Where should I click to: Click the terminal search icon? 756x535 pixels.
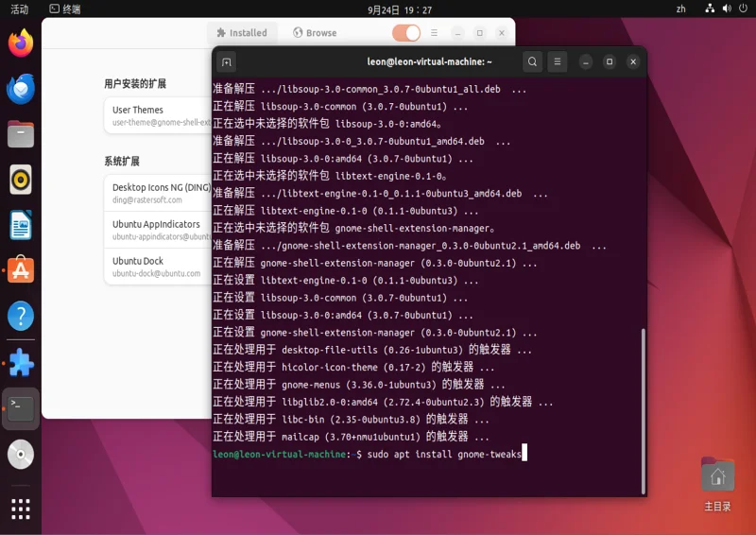532,61
